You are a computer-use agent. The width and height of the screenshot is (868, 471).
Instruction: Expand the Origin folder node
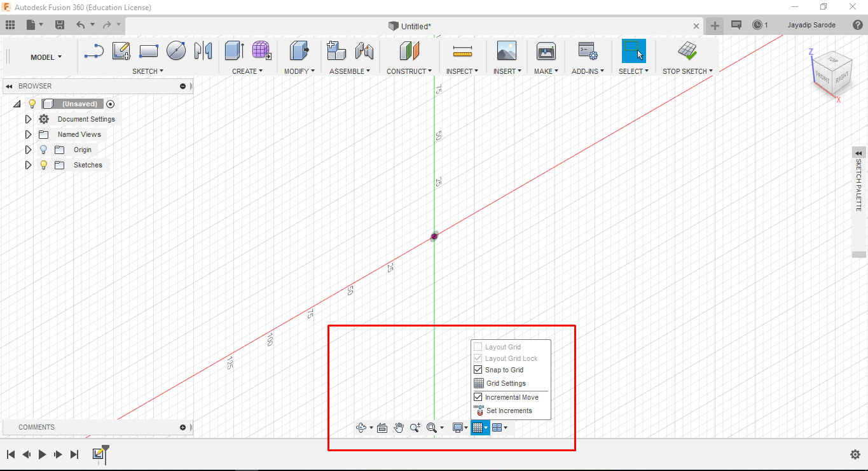click(x=28, y=150)
